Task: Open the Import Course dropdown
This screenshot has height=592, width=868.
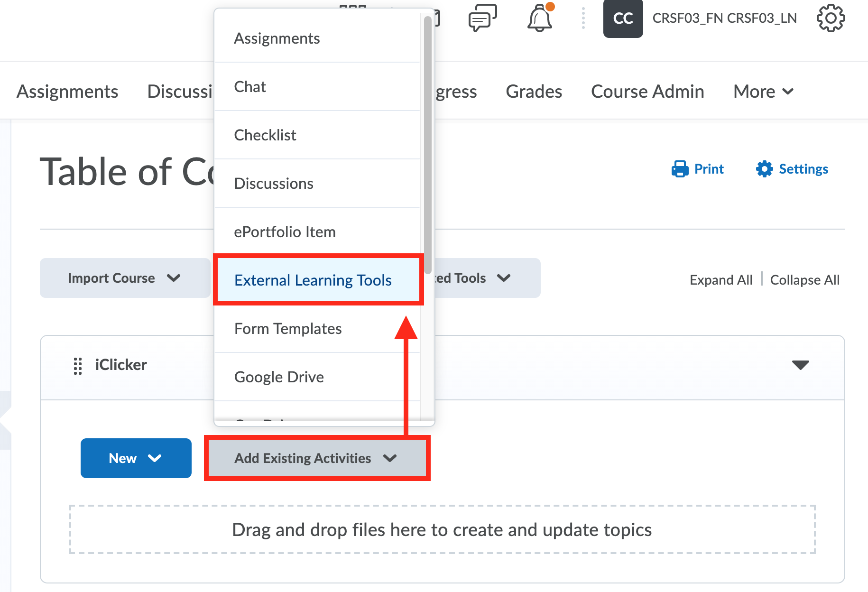Action: pyautogui.click(x=124, y=278)
